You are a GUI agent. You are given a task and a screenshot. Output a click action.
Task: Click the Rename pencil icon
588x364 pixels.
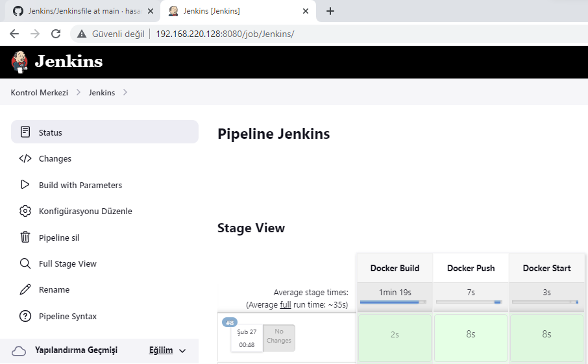pos(25,289)
